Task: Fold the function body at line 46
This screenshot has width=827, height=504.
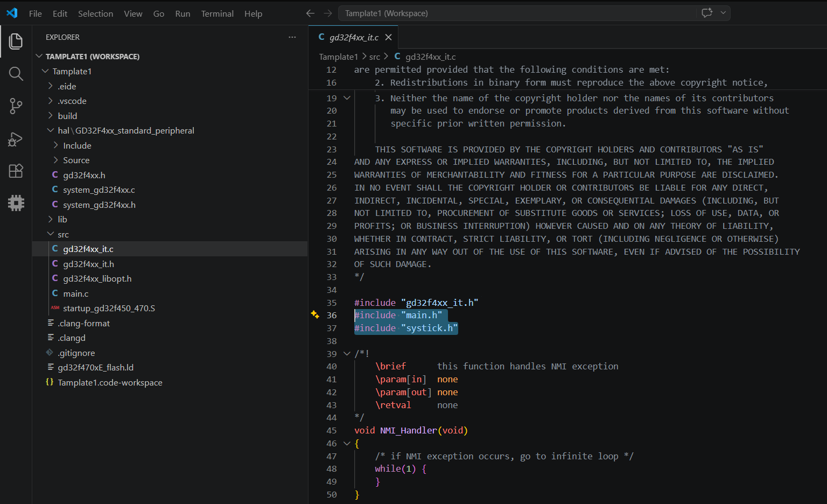Action: pos(347,443)
